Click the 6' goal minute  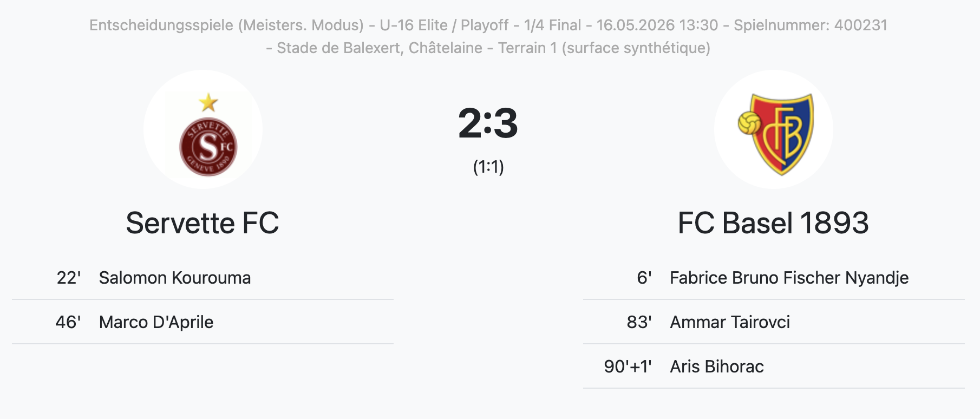pyautogui.click(x=644, y=278)
